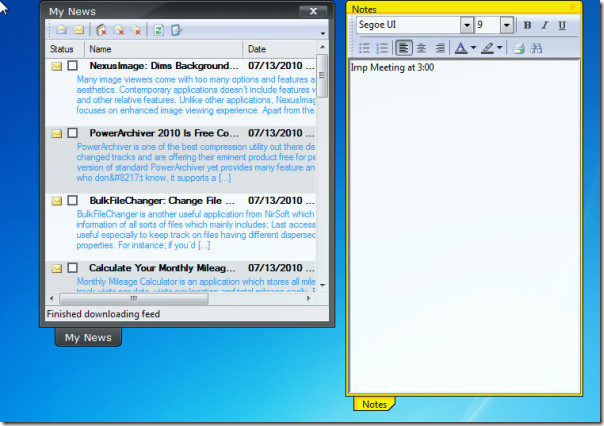Apply underline formatting in Notes
The height and width of the screenshot is (426, 604).
[x=562, y=25]
